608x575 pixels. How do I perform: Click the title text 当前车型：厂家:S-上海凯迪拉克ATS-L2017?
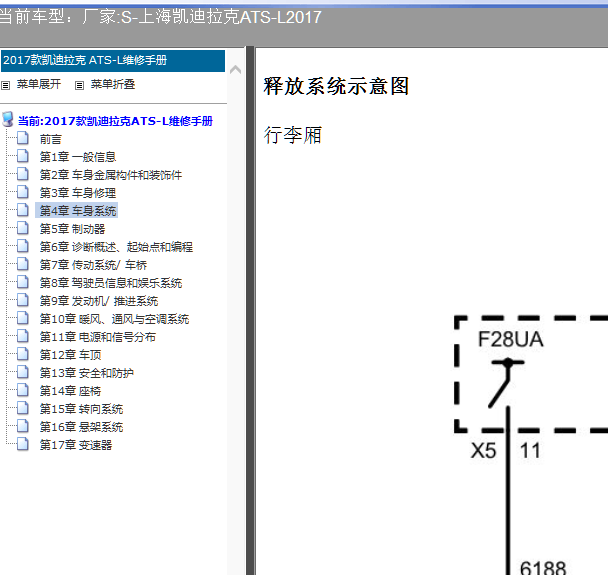point(161,17)
